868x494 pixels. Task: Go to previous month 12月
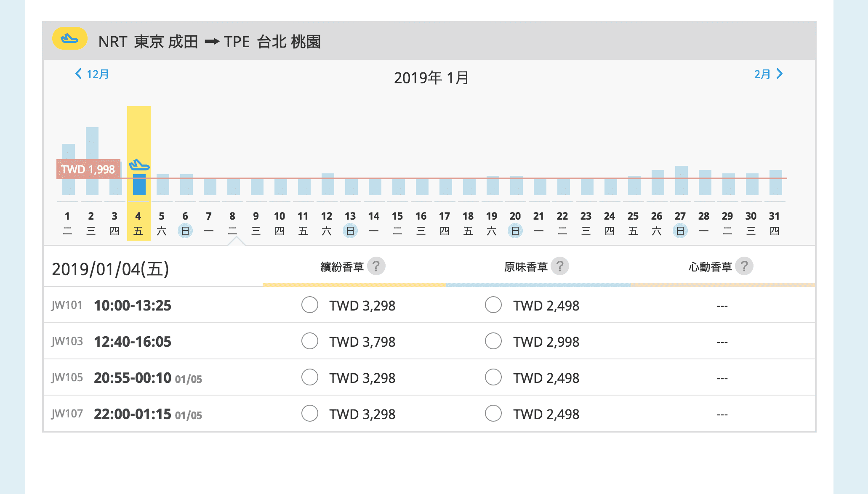[x=92, y=74]
